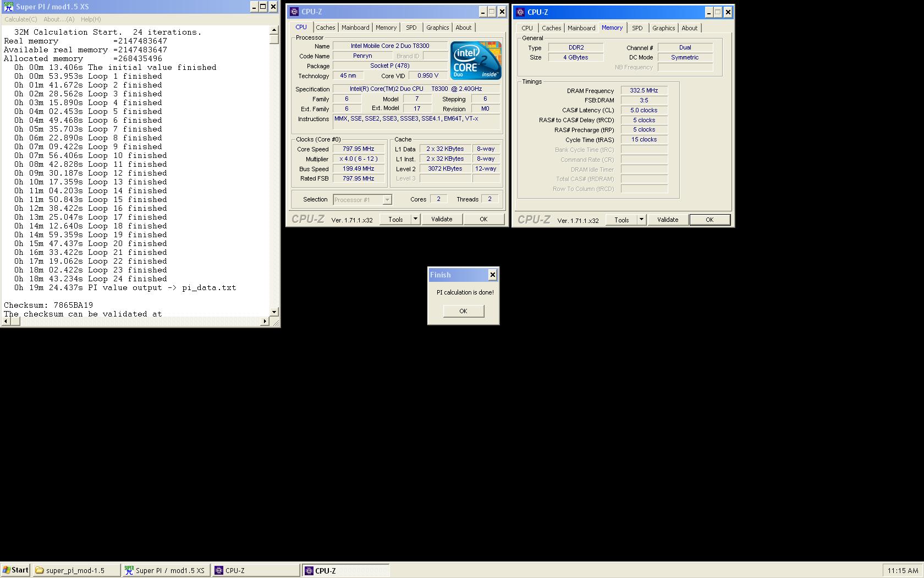Activate the second CPU-Z taskbar button

pos(346,570)
